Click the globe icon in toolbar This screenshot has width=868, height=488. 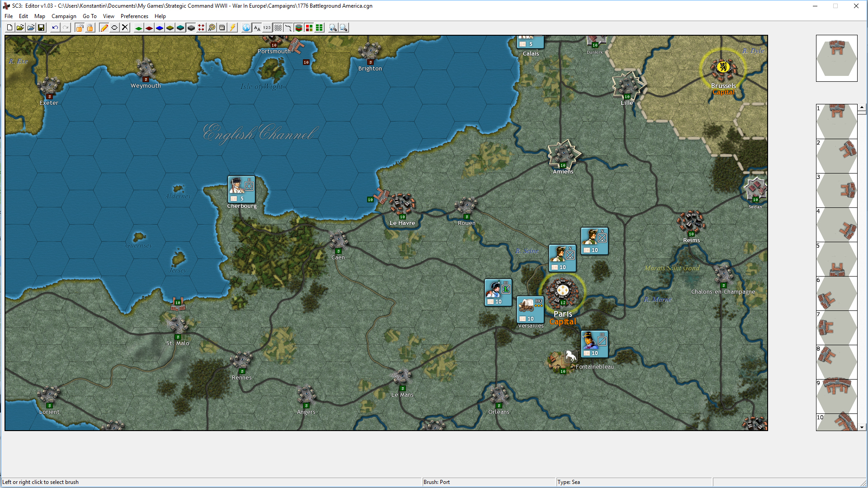246,28
